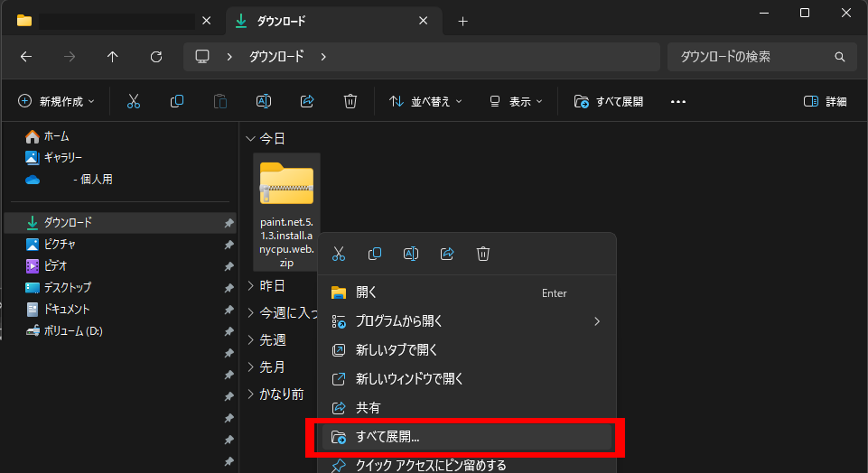868x473 pixels.
Task: Select ピクチャ in the navigation sidebar
Action: point(60,244)
